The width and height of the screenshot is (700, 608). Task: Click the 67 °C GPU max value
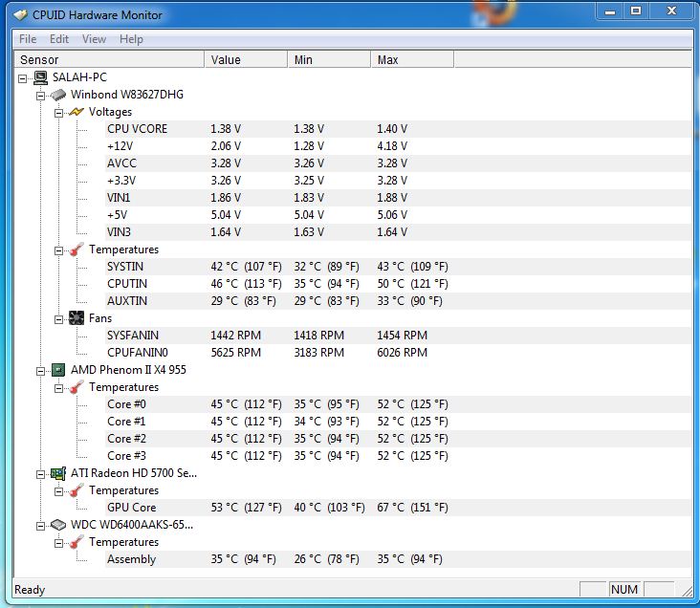[412, 508]
